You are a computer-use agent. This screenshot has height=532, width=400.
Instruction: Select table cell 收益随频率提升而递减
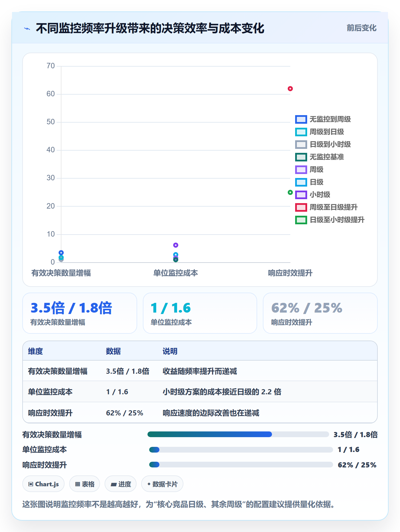(x=200, y=371)
